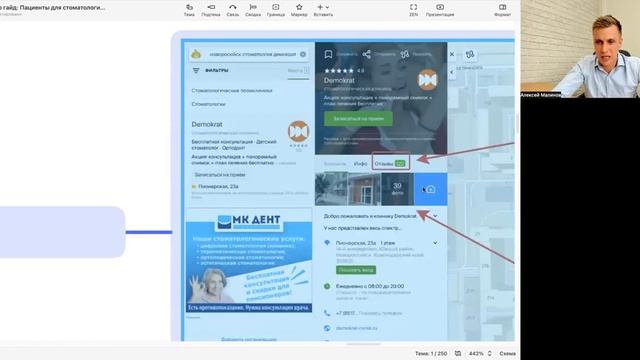
Task: Switch to Схема outline view
Action: point(507,353)
